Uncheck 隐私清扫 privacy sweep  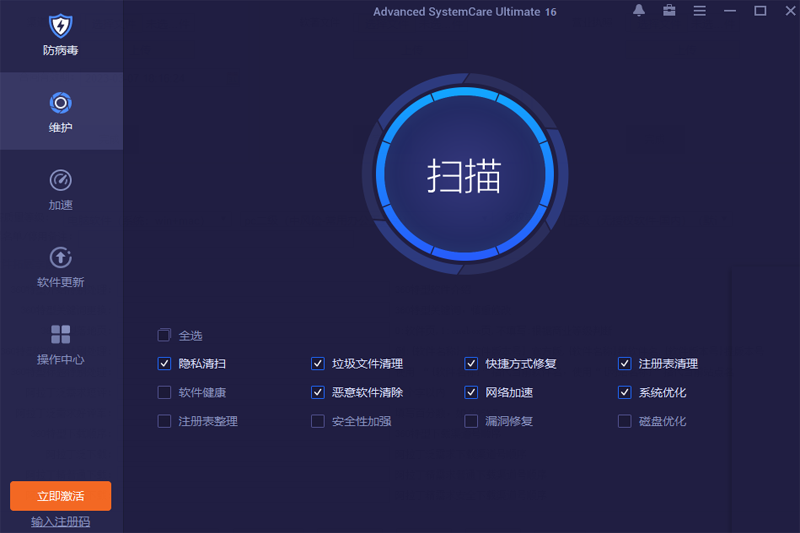[164, 364]
